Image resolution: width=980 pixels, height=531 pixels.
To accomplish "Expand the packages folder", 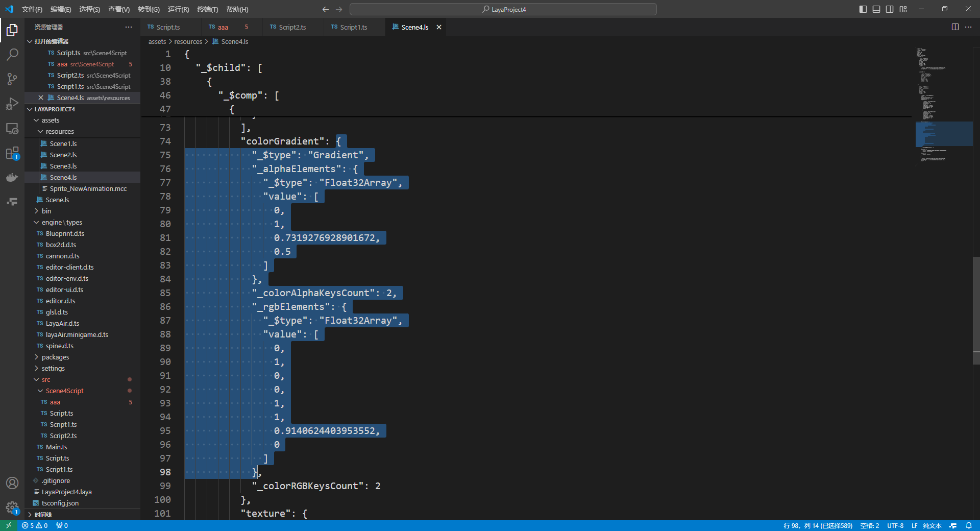I will [x=55, y=357].
